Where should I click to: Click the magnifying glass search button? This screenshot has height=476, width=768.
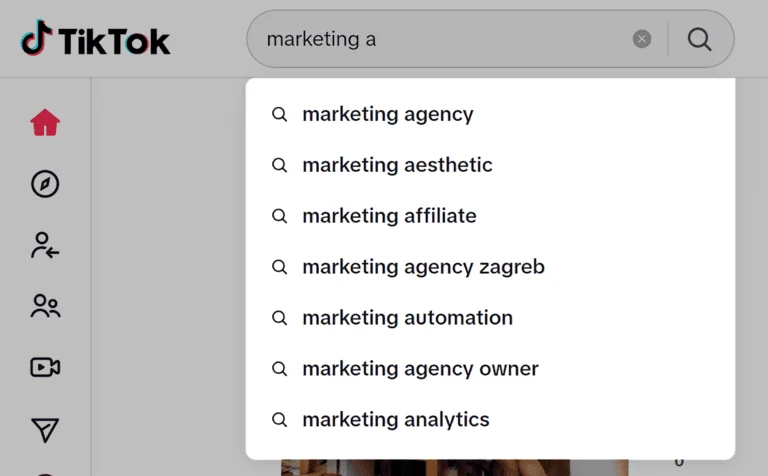(700, 39)
